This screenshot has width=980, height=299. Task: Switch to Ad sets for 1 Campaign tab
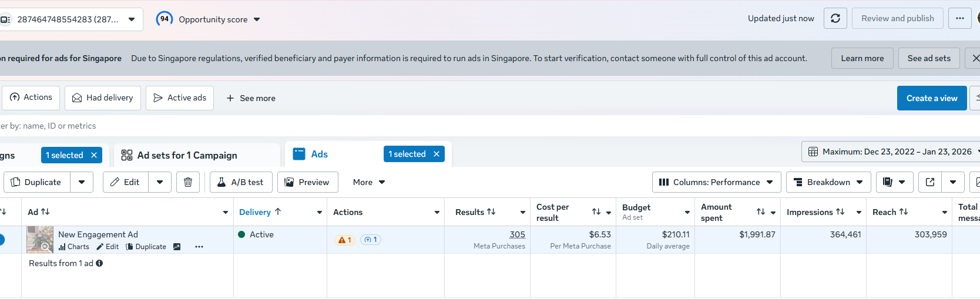[187, 155]
